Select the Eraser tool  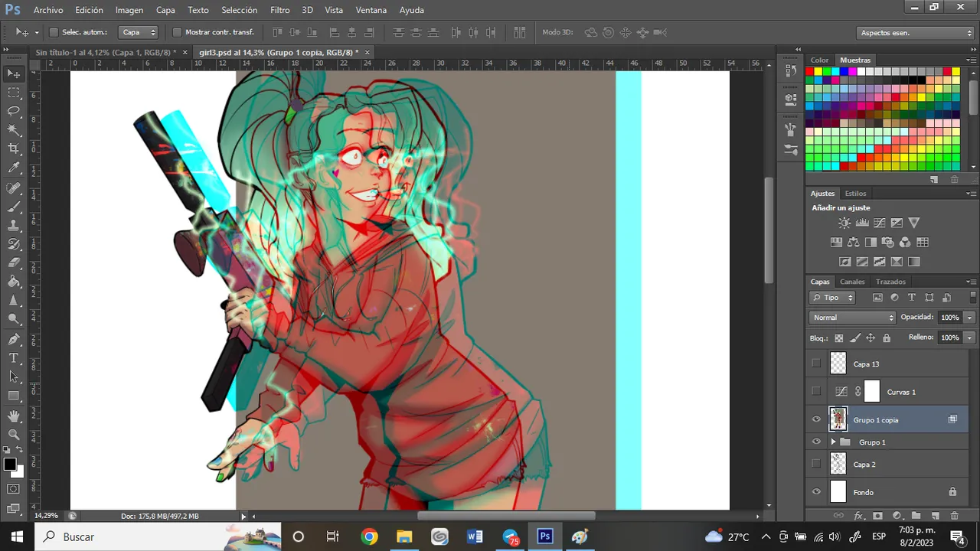pos(14,263)
